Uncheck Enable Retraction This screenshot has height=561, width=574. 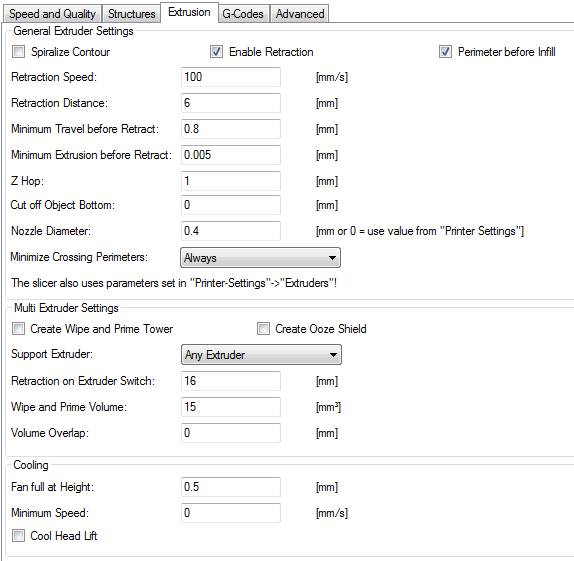click(216, 52)
